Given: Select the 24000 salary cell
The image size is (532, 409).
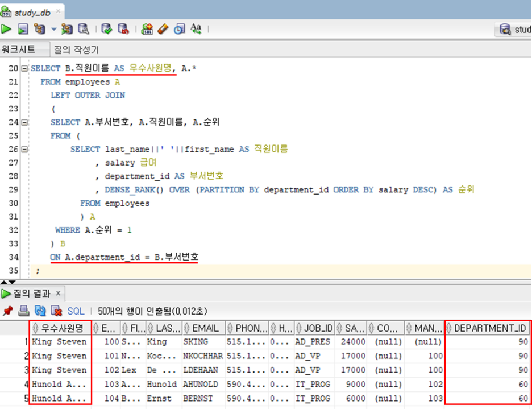Looking at the screenshot, I should 351,342.
